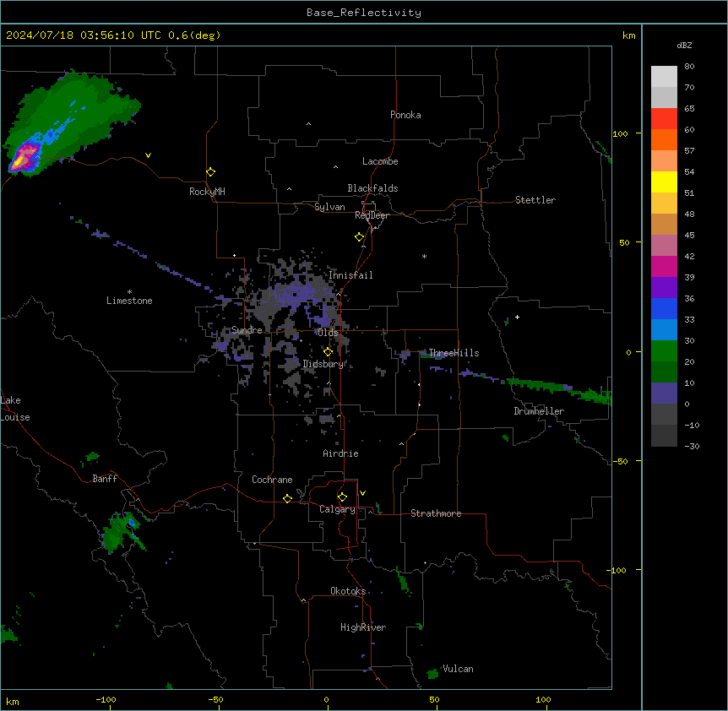This screenshot has height=711, width=728.
Task: Select the Didsbury town label
Action: coord(323,364)
